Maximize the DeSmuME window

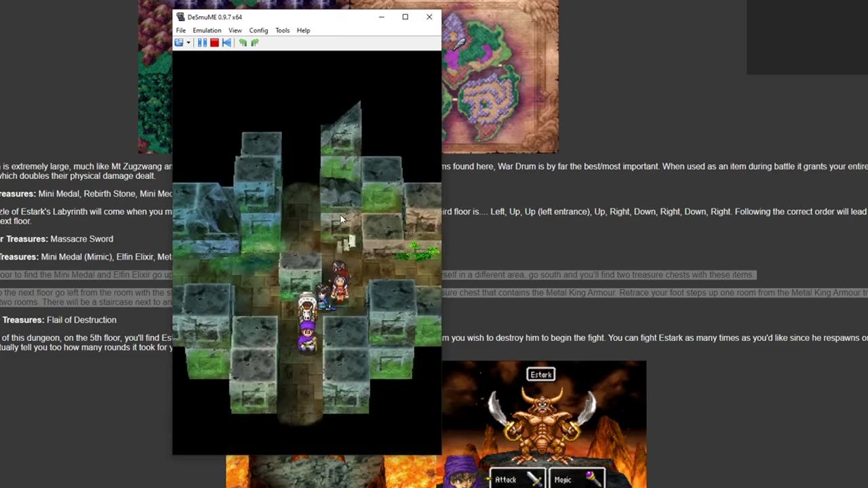coord(405,17)
